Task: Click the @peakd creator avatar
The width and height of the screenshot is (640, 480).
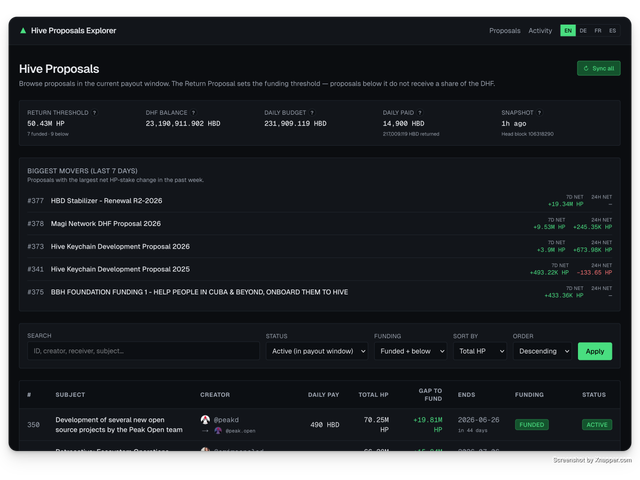Action: (x=205, y=420)
